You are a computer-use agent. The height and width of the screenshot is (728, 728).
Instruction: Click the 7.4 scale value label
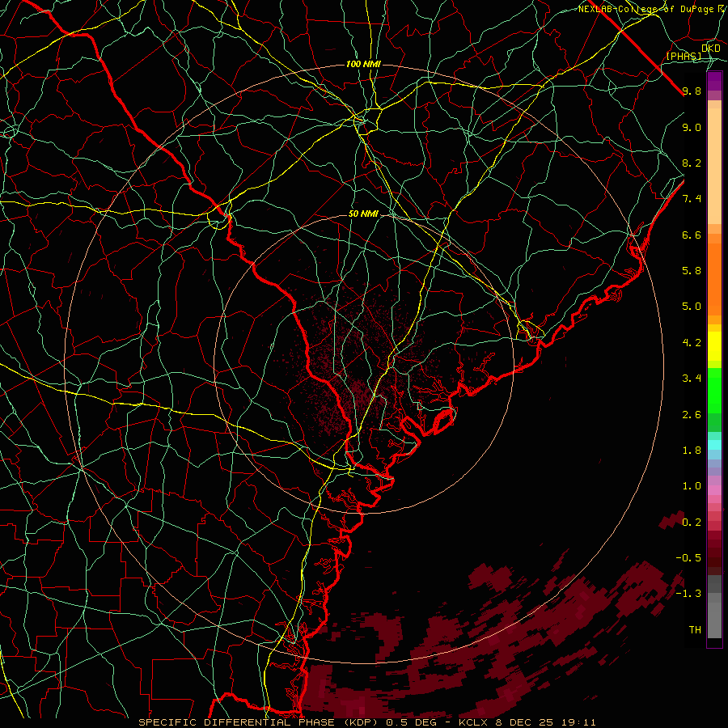point(692,199)
